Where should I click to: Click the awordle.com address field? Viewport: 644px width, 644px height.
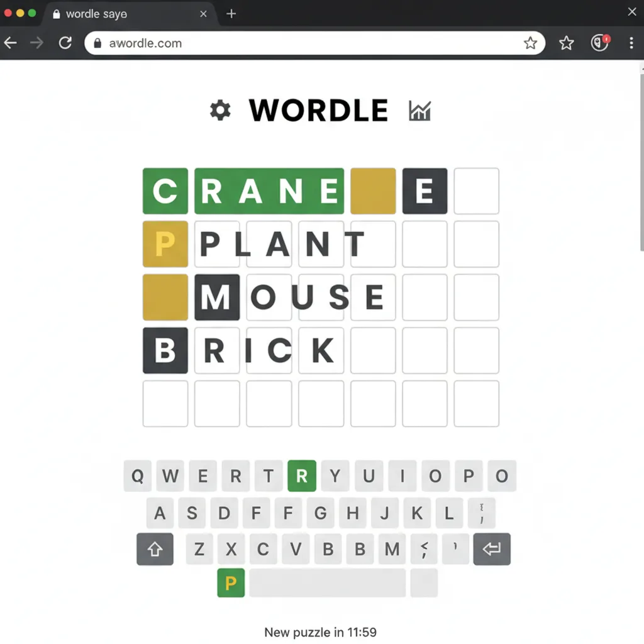click(314, 43)
